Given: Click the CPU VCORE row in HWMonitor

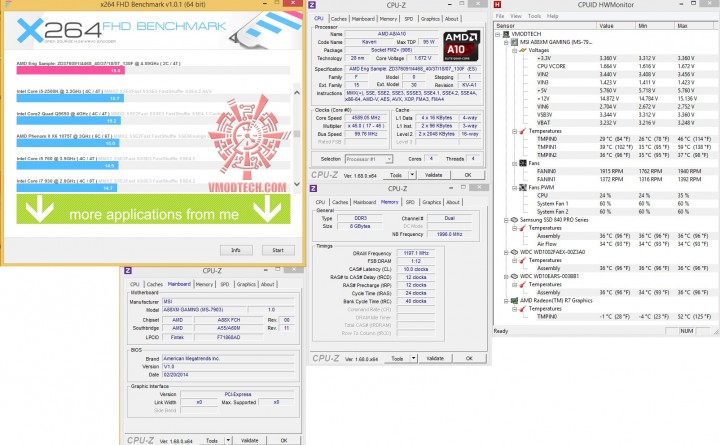Looking at the screenshot, I should point(605,67).
